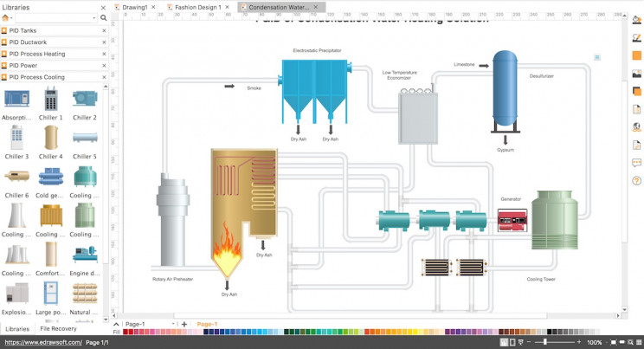This screenshot has height=349, width=644.
Task: Select the Chiller 4 shape
Action: (51, 138)
